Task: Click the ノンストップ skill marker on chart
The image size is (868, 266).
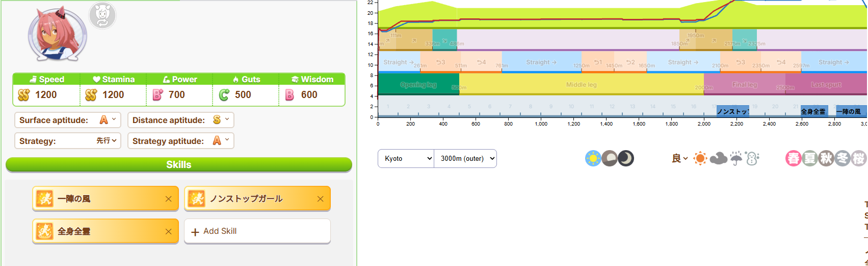Action: pos(732,111)
